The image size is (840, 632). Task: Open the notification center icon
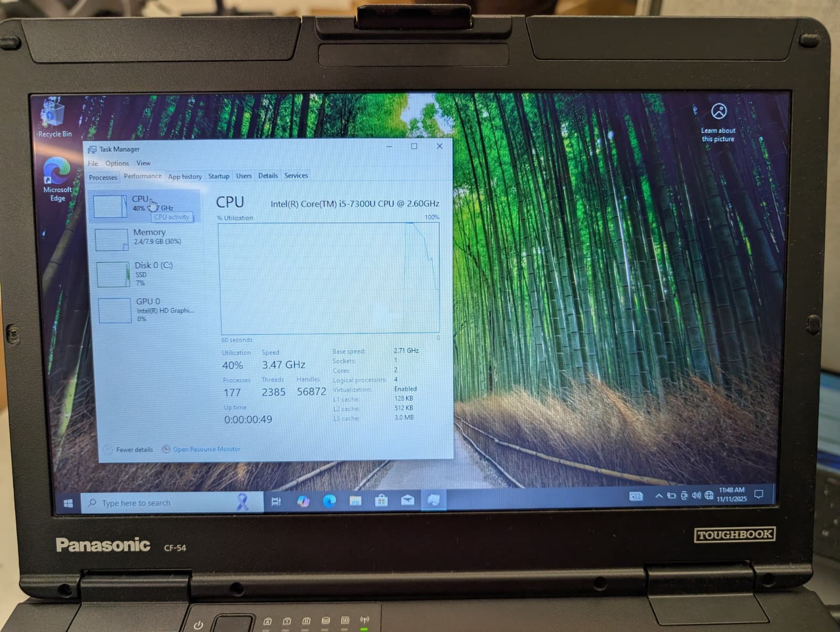tap(759, 494)
